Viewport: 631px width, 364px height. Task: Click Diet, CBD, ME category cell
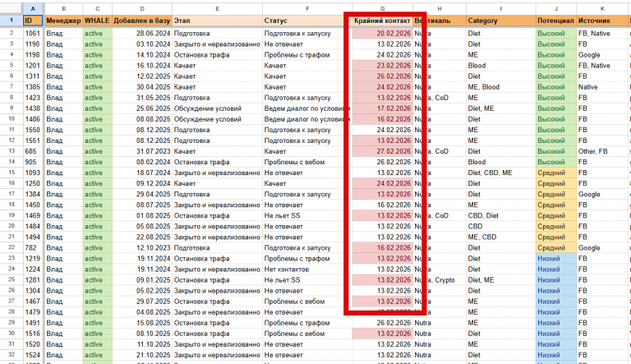tap(500, 173)
